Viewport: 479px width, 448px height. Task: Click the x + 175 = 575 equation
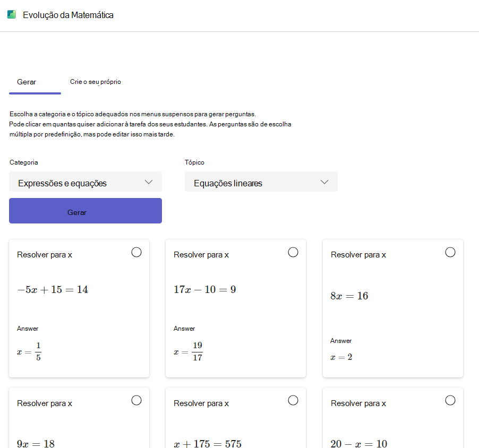click(208, 444)
